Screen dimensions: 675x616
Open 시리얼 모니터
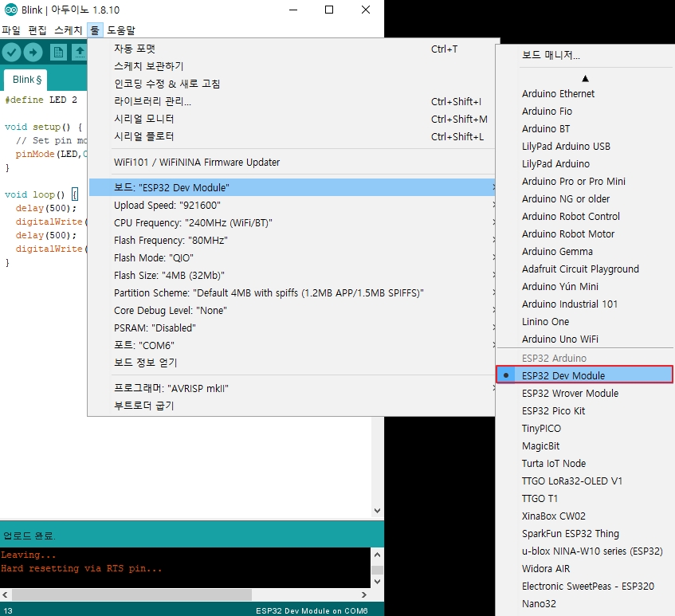(x=292, y=120)
